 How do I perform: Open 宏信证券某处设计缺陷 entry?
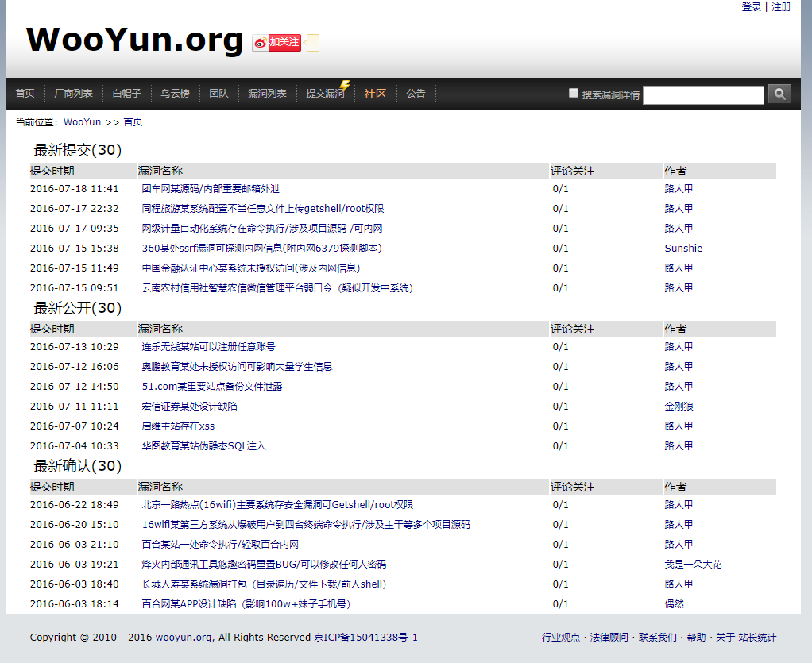tap(190, 407)
